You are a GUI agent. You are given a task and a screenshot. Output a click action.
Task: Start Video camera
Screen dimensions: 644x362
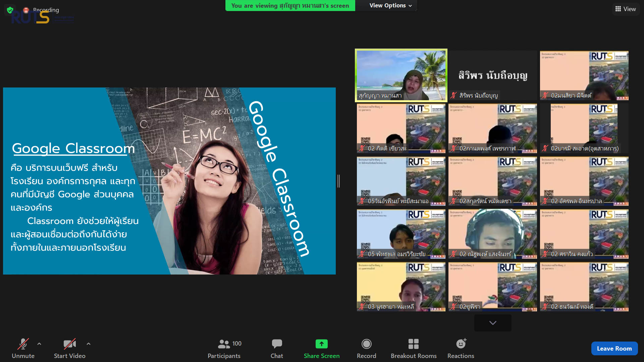[x=70, y=349]
